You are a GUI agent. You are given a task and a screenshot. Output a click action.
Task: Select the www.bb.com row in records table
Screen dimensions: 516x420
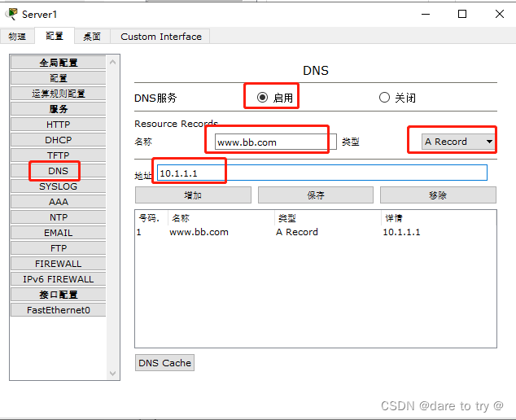(x=316, y=232)
